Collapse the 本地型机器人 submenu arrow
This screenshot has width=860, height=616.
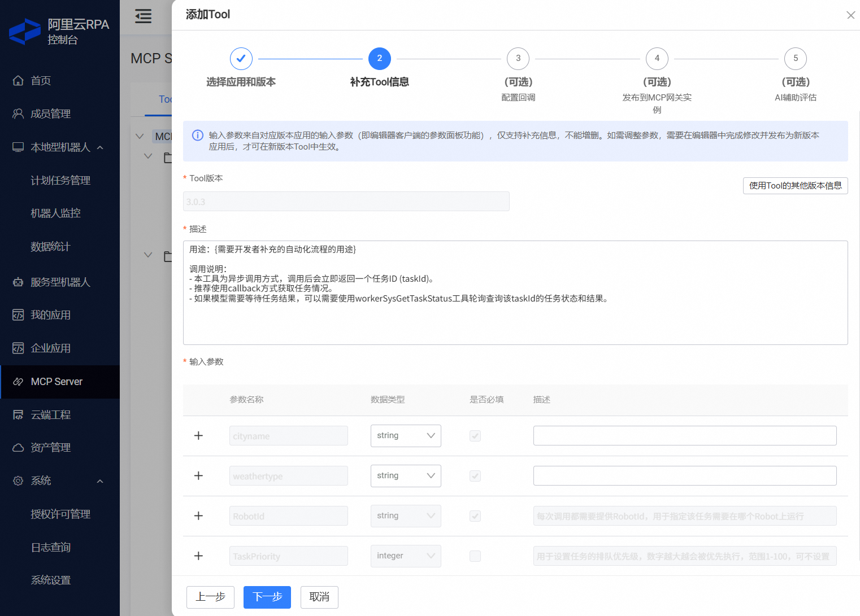100,147
